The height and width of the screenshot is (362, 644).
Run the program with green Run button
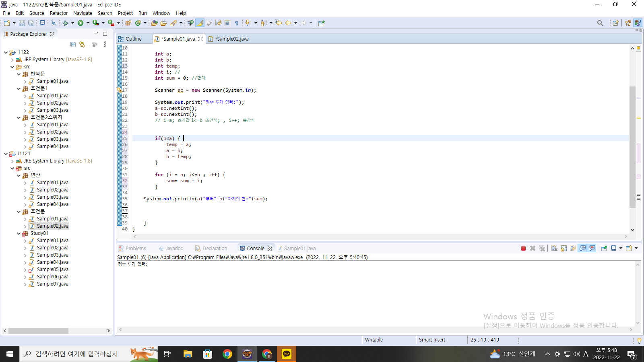(80, 23)
